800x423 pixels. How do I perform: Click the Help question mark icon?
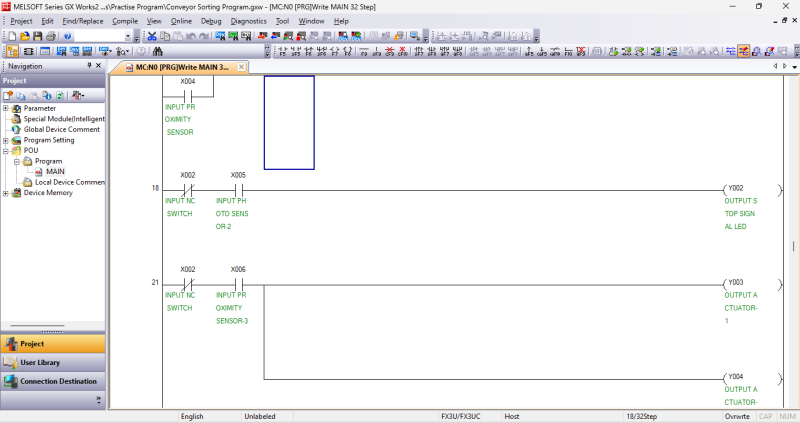[67, 36]
